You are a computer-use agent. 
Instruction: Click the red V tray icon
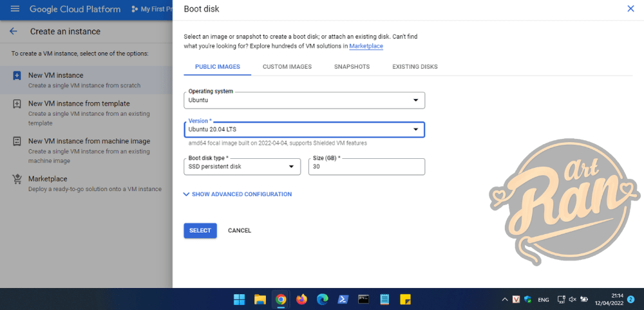coord(516,299)
